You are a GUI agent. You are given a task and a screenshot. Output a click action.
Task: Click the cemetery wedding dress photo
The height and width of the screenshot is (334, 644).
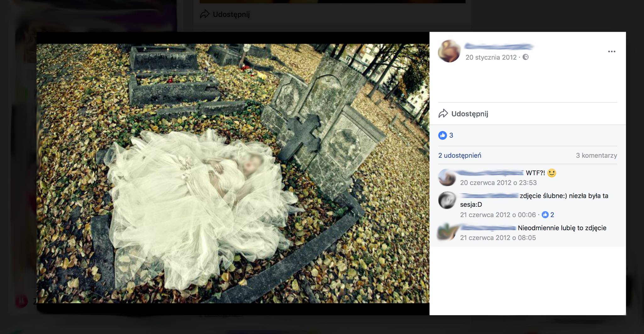233,173
